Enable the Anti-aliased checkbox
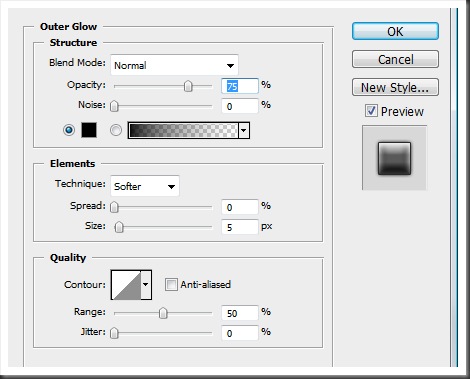 click(171, 285)
